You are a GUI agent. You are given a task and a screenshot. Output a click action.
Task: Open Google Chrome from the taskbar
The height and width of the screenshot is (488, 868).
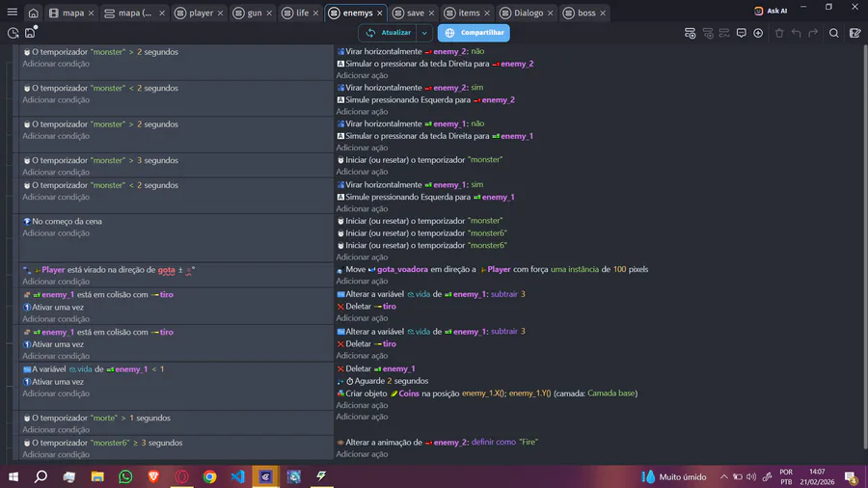point(210,476)
